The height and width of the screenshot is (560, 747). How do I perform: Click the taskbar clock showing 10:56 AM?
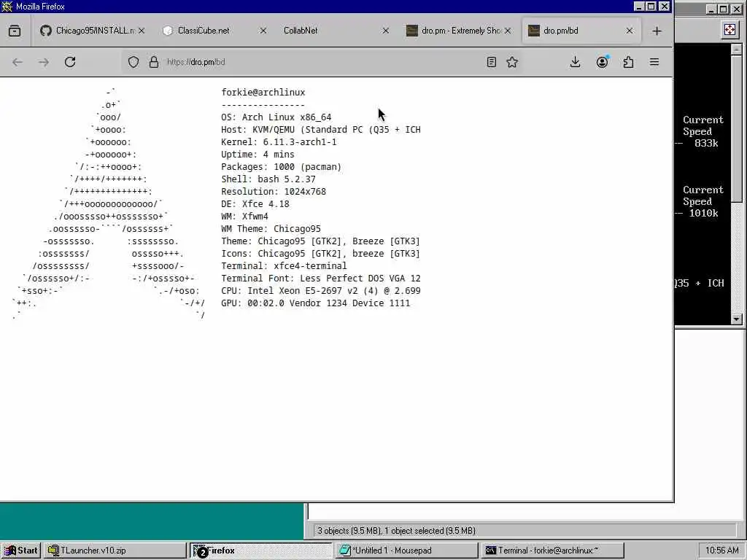click(721, 551)
